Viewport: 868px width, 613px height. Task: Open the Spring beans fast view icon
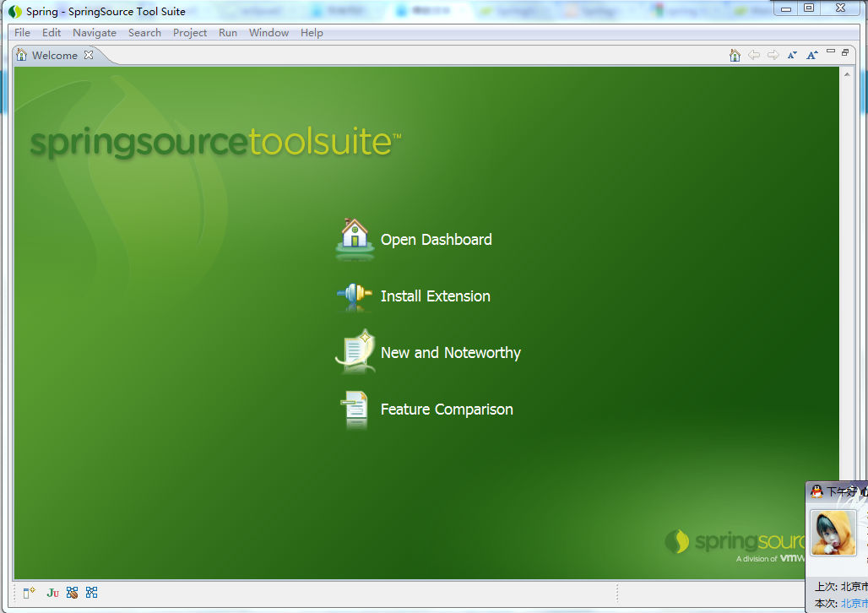pos(72,593)
